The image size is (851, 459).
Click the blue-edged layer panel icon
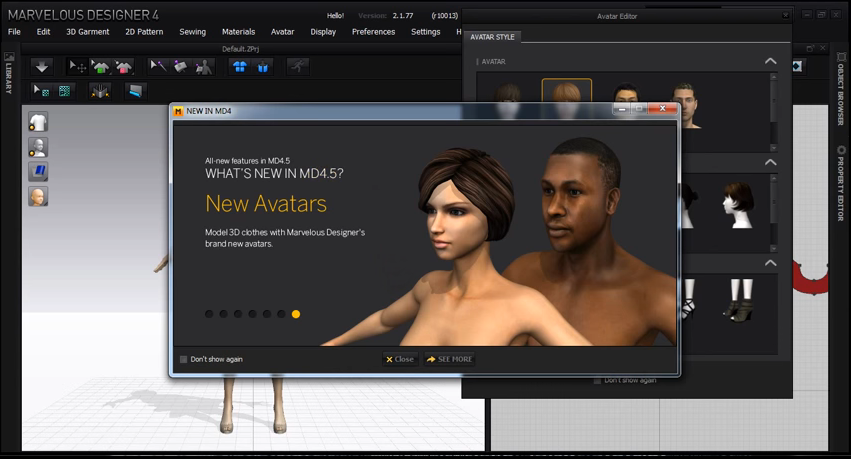tap(135, 91)
